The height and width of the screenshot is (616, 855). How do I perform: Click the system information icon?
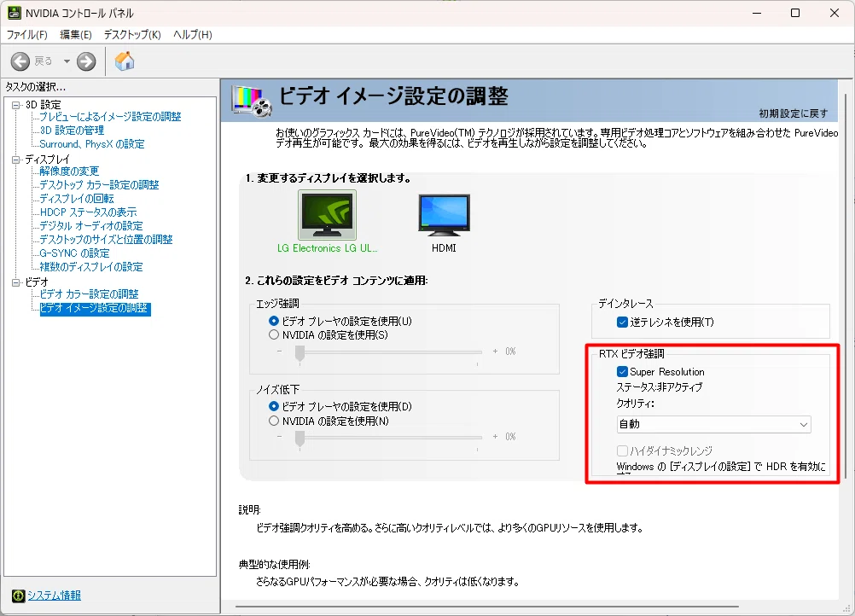coord(19,596)
